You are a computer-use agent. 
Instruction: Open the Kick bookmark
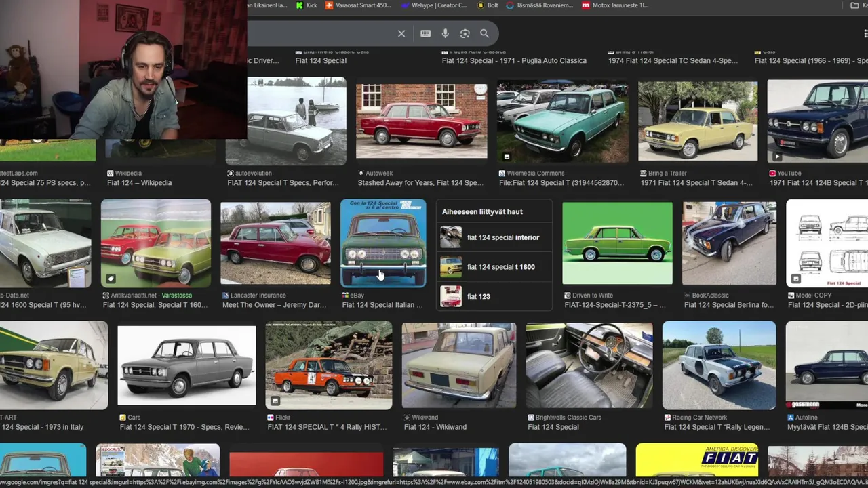coord(307,5)
